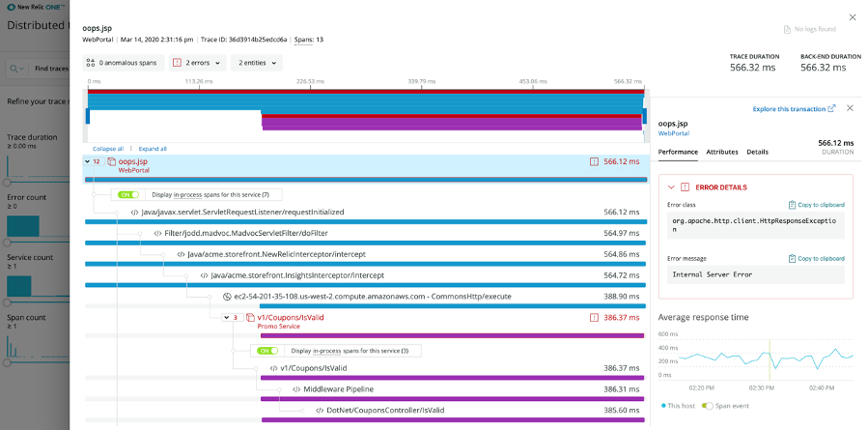The height and width of the screenshot is (430, 868).
Task: Collapse the v1/Coupons/IsValid span with 3 children
Action: click(226, 318)
